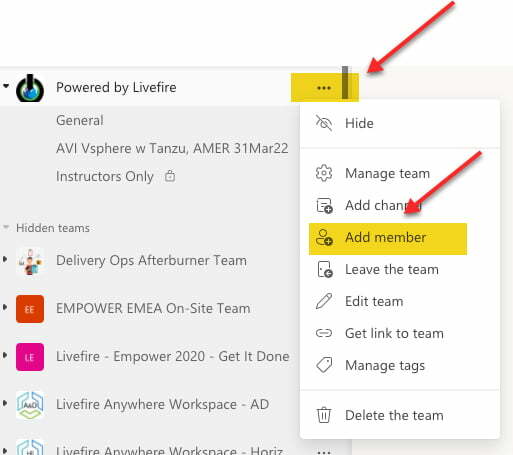
Task: Select Livefire Anywhere Workspace - AD name
Action: tap(162, 404)
